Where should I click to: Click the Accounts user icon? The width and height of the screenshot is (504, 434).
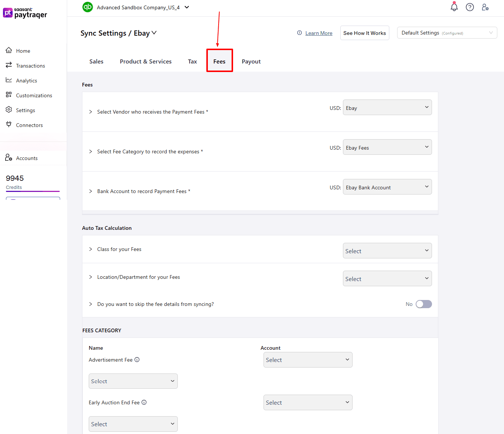coord(9,157)
